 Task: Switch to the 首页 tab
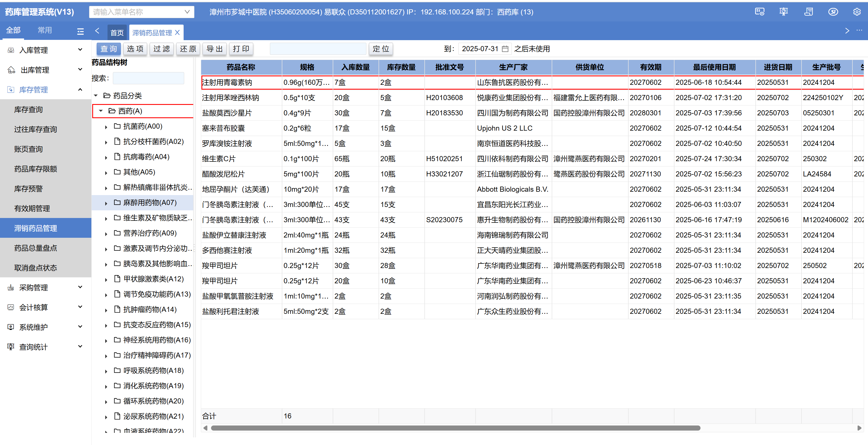click(117, 33)
